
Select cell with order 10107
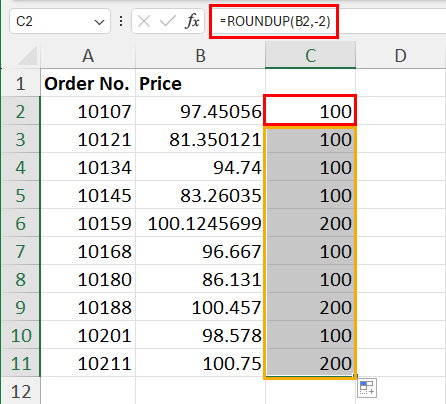[88, 111]
